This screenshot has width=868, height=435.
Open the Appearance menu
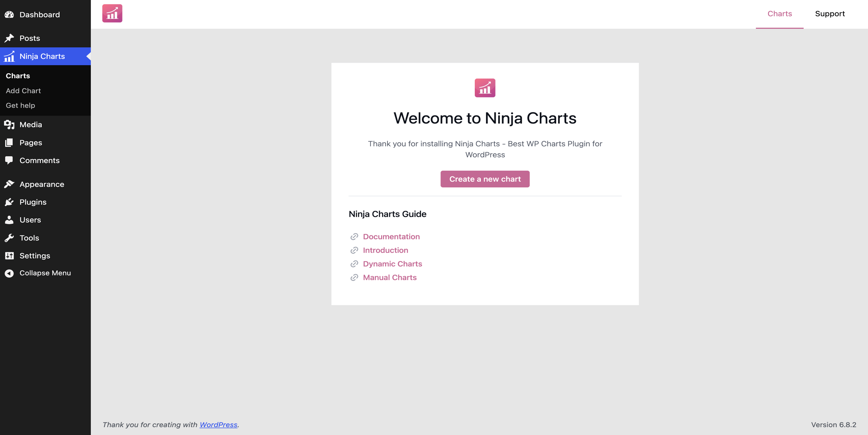tap(46, 184)
